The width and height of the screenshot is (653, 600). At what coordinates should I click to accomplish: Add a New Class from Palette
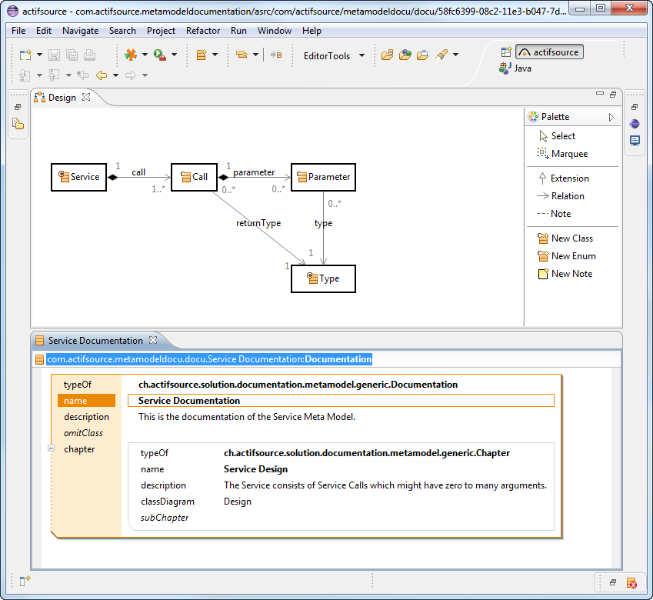pyautogui.click(x=571, y=238)
